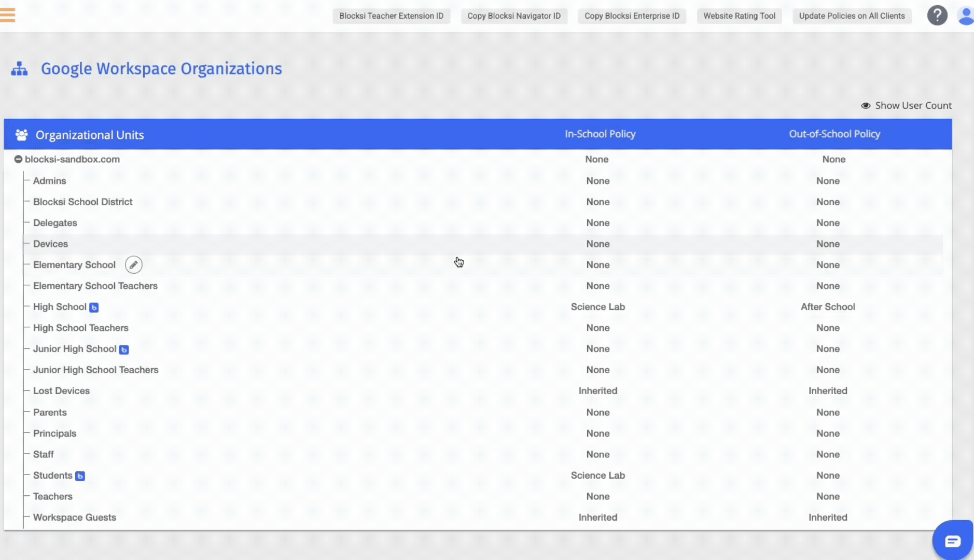This screenshot has width=974, height=560.
Task: Click Students' out-of-school policy value None
Action: tap(828, 475)
